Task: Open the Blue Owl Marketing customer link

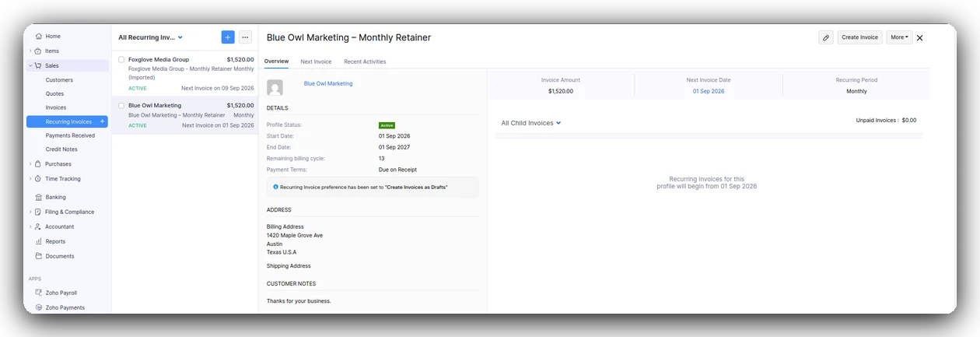Action: pos(328,83)
